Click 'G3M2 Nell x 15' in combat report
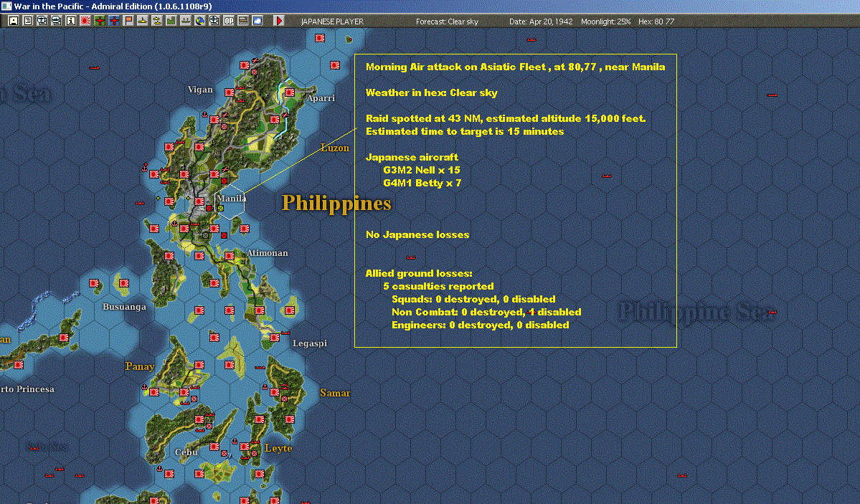 [x=421, y=170]
